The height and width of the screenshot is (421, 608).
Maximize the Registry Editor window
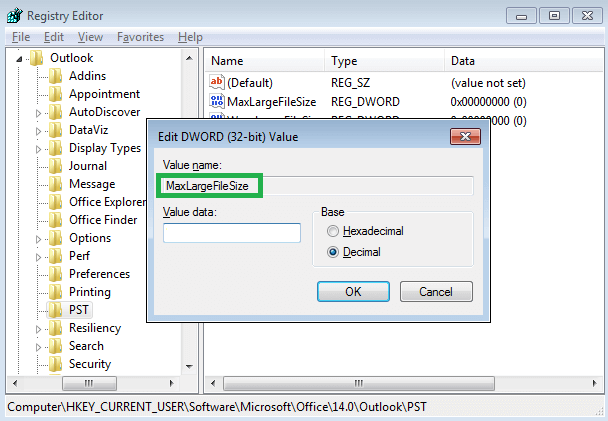coord(554,16)
